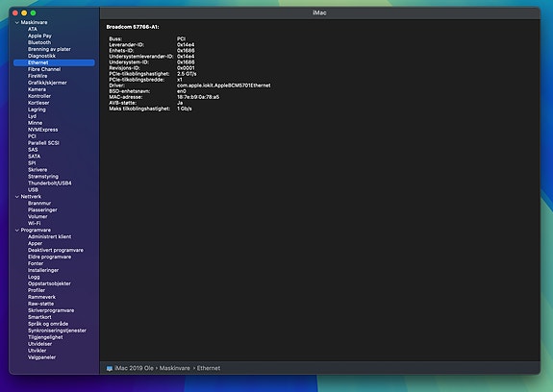Click Maskinvare in the bottom path bar
Image resolution: width=553 pixels, height=392 pixels.
click(175, 368)
